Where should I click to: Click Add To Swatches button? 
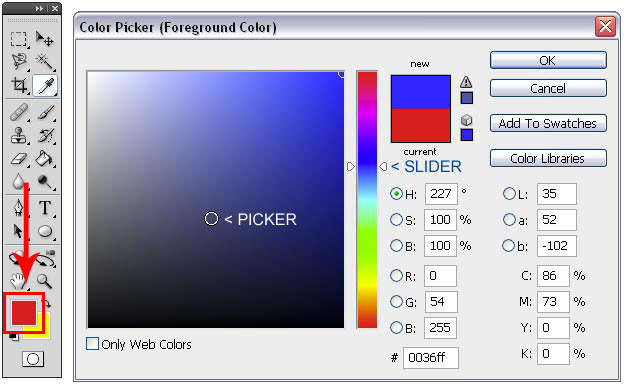[x=548, y=123]
